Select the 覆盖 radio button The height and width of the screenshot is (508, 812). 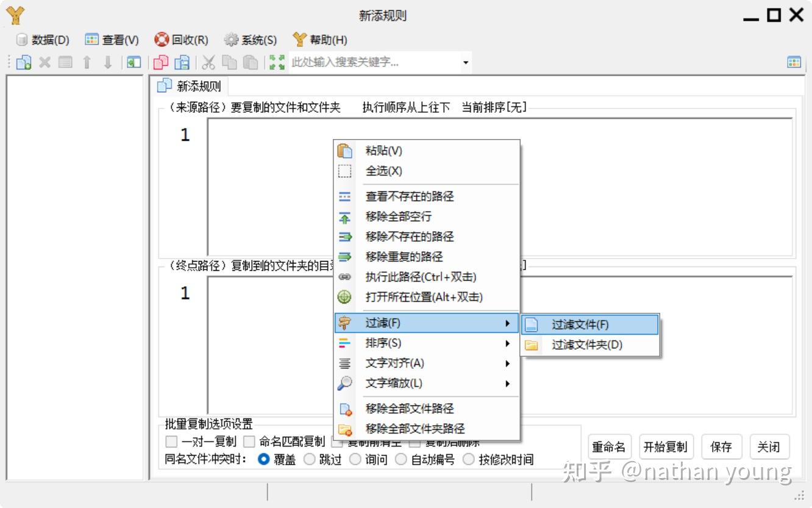264,460
